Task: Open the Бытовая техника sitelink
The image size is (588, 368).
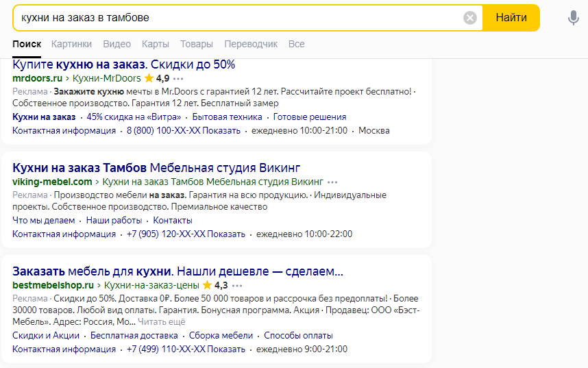Action: pos(228,117)
